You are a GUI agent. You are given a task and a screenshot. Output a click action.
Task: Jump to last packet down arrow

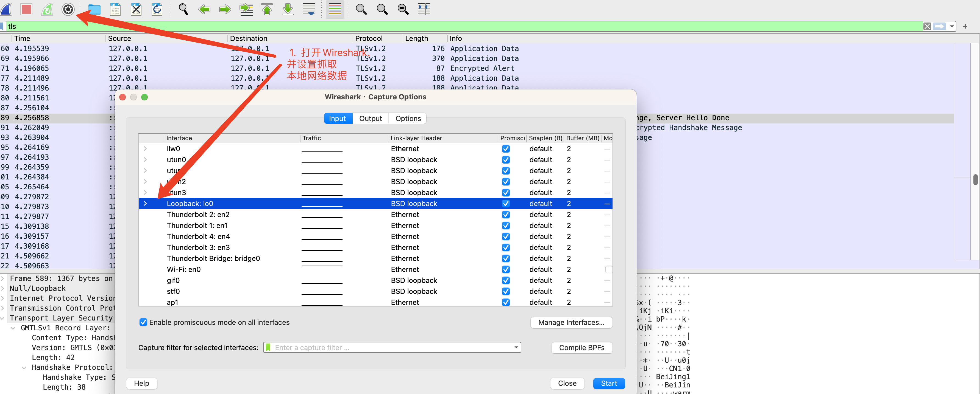click(288, 9)
